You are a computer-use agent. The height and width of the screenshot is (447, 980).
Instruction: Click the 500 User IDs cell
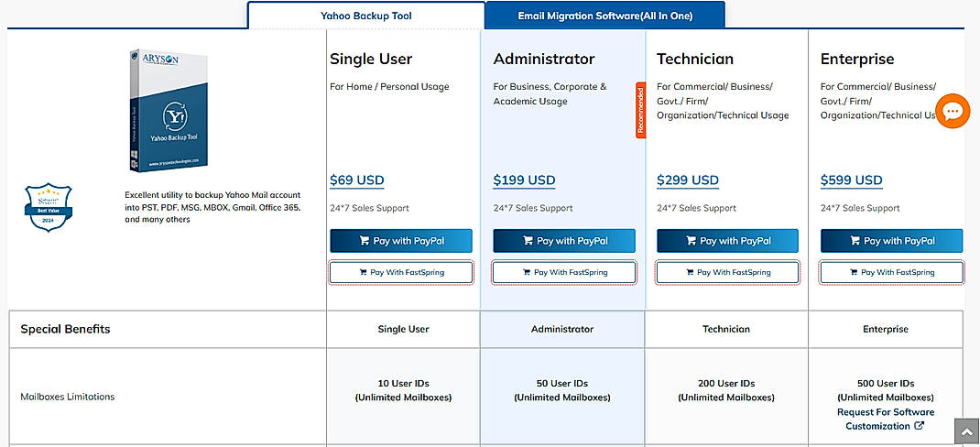[886, 397]
